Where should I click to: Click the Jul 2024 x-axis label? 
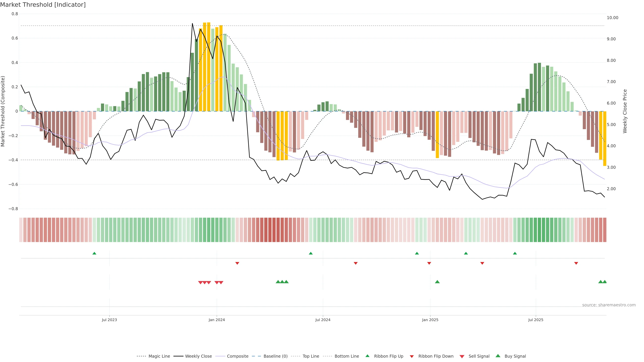click(x=323, y=320)
